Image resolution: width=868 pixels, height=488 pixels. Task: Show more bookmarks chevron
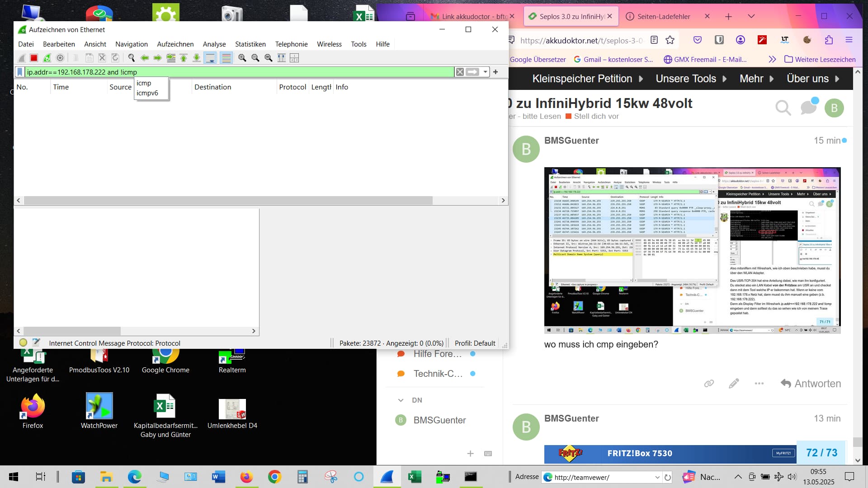click(x=772, y=59)
